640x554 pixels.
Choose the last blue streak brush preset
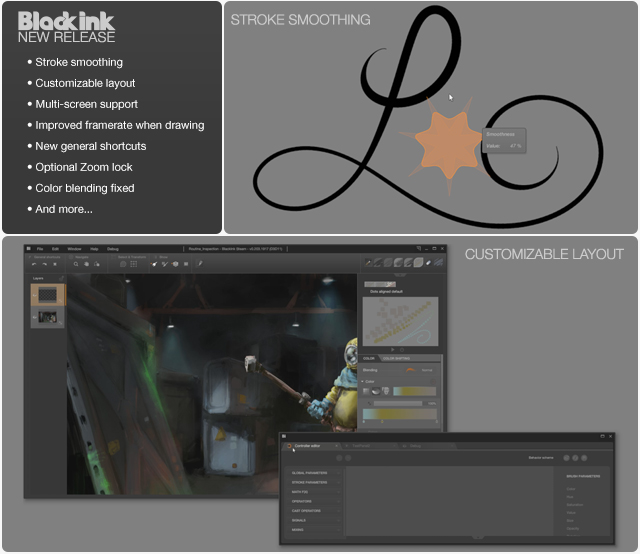438,263
